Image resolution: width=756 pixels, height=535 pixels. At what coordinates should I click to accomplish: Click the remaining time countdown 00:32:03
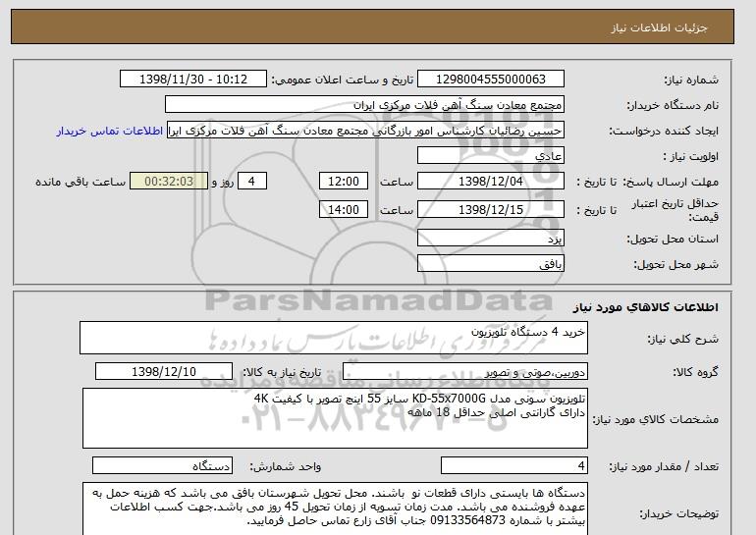(x=169, y=182)
